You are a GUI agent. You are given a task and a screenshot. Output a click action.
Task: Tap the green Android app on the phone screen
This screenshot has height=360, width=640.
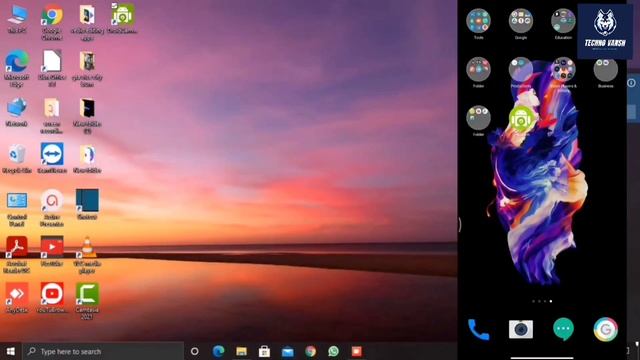point(521,119)
